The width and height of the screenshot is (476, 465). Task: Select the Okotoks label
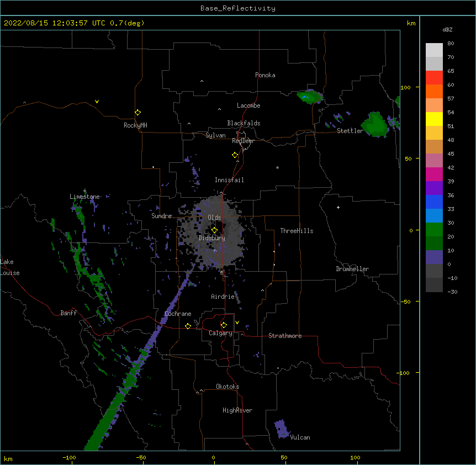pos(228,387)
